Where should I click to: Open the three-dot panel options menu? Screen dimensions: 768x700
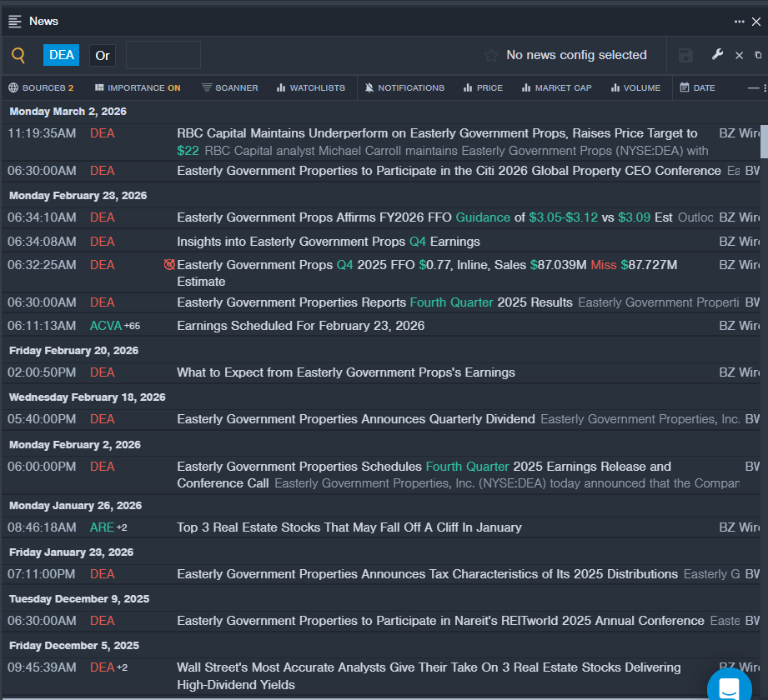[x=739, y=22]
